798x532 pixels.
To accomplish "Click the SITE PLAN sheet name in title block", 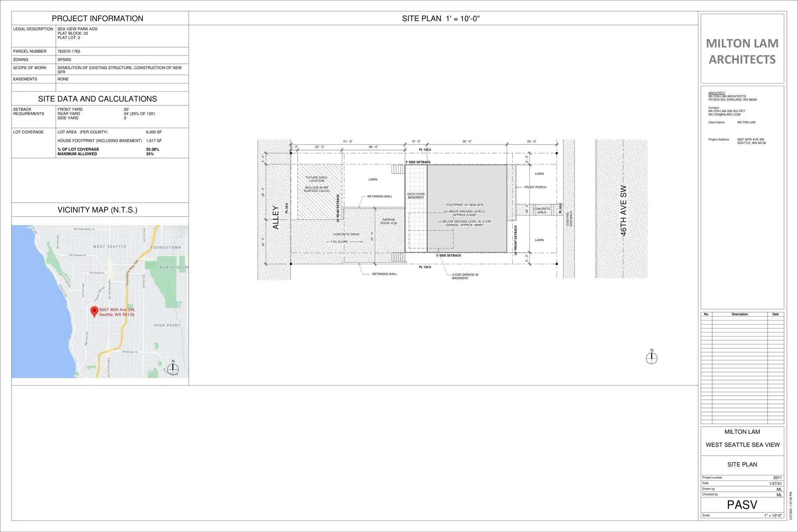I will pos(742,465).
